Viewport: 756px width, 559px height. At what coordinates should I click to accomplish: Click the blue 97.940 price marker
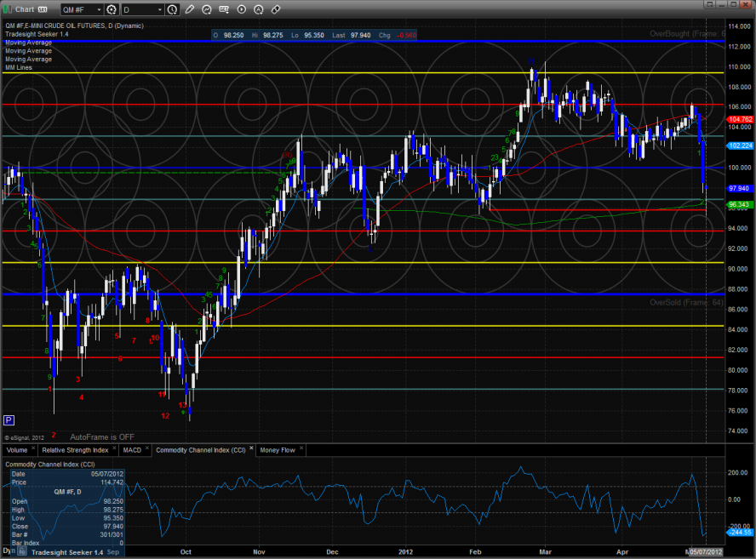pyautogui.click(x=738, y=188)
